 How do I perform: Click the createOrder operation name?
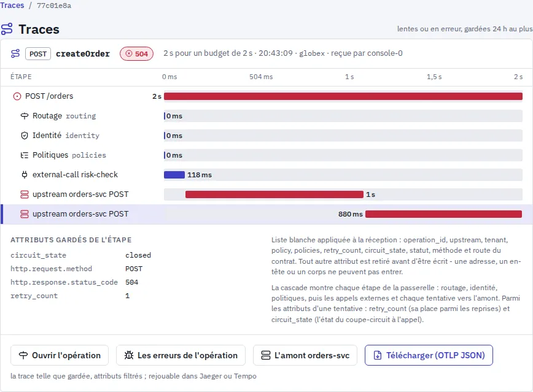click(83, 53)
